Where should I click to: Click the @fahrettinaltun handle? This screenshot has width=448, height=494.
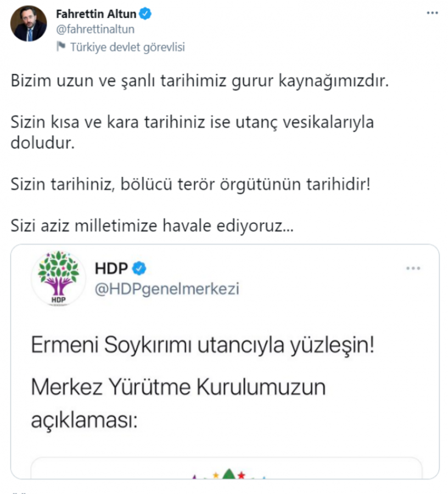tap(95, 29)
